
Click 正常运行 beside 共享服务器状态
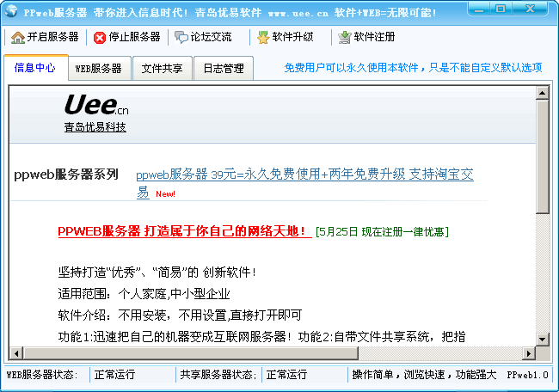286,375
